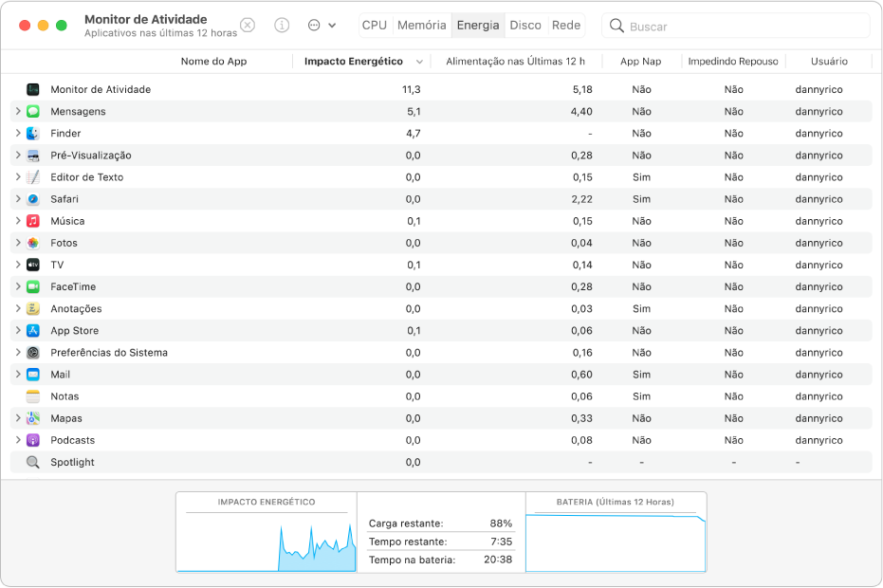Sort by App Nap column
Image resolution: width=883 pixels, height=588 pixels.
coord(641,62)
